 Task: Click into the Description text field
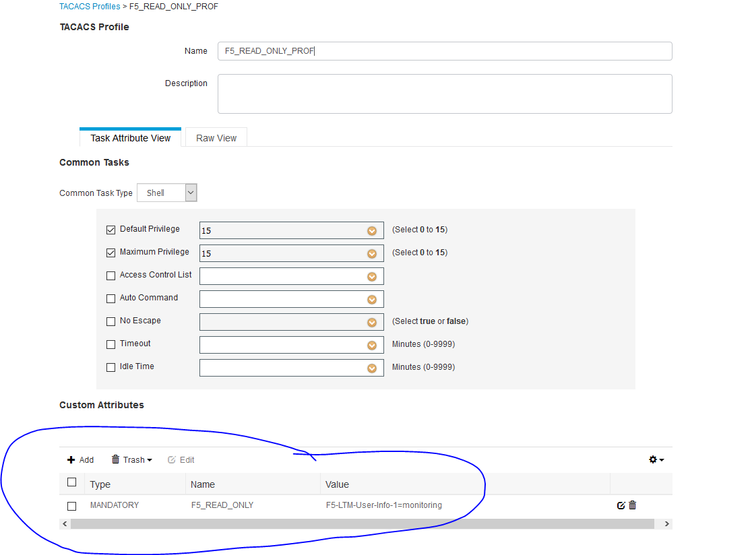(x=444, y=94)
